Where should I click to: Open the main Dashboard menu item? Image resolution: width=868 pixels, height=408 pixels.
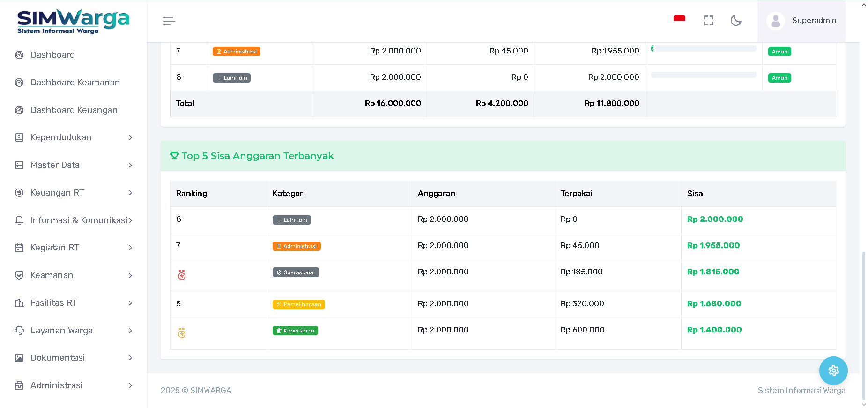pyautogui.click(x=52, y=55)
